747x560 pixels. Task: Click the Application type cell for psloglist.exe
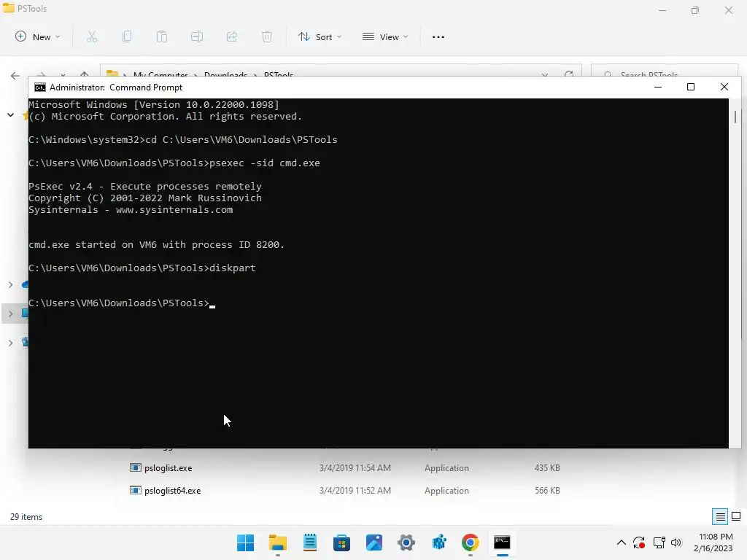click(x=446, y=468)
